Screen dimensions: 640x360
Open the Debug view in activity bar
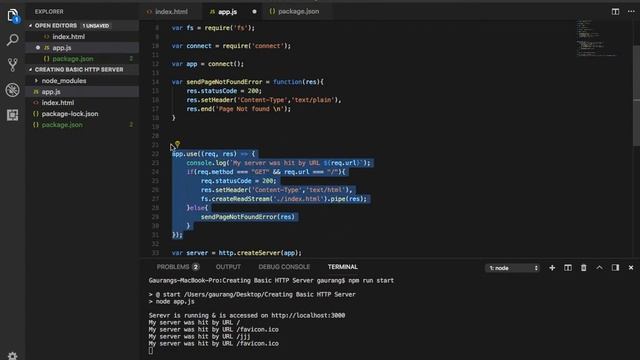[13, 90]
